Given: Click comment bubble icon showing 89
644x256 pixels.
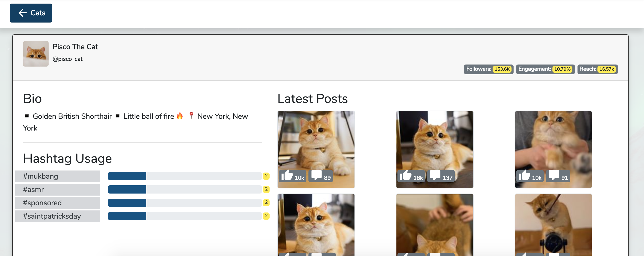Looking at the screenshot, I should tap(317, 175).
